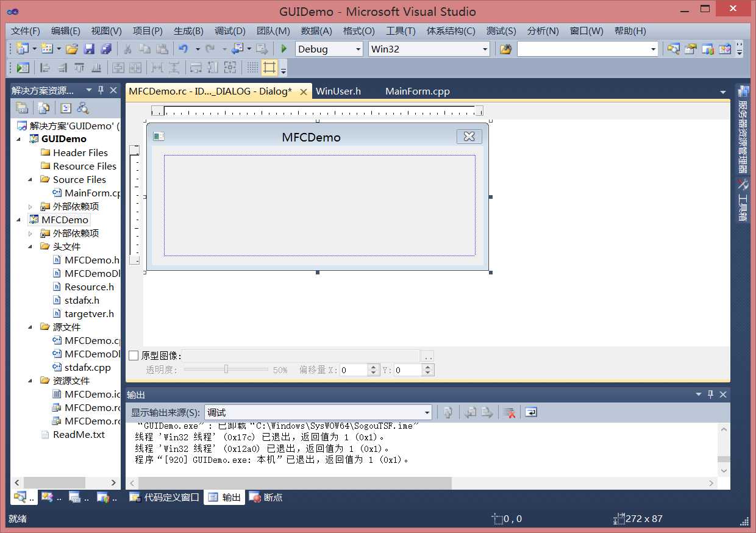Click the Open File folder icon
Viewport: 756px width, 533px height.
point(72,49)
